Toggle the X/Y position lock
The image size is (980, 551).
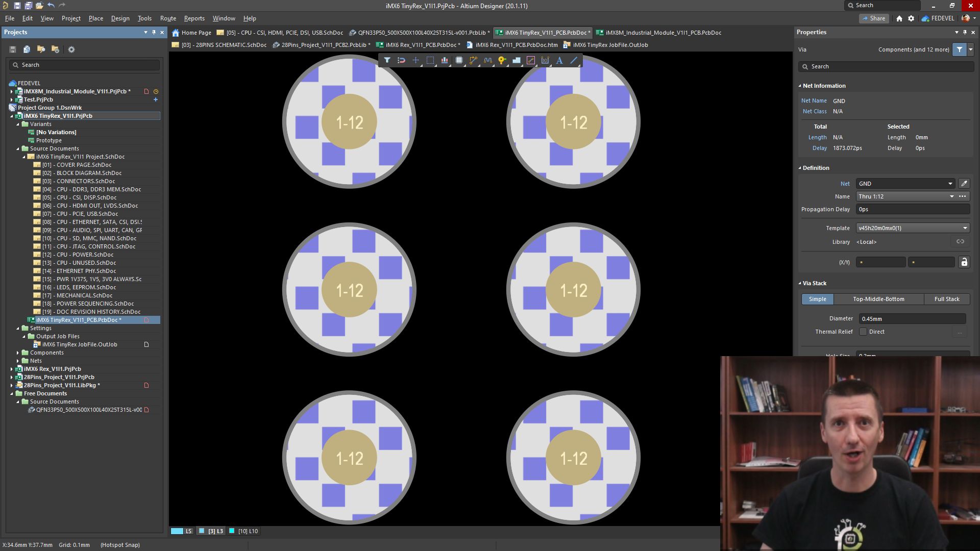coord(964,262)
